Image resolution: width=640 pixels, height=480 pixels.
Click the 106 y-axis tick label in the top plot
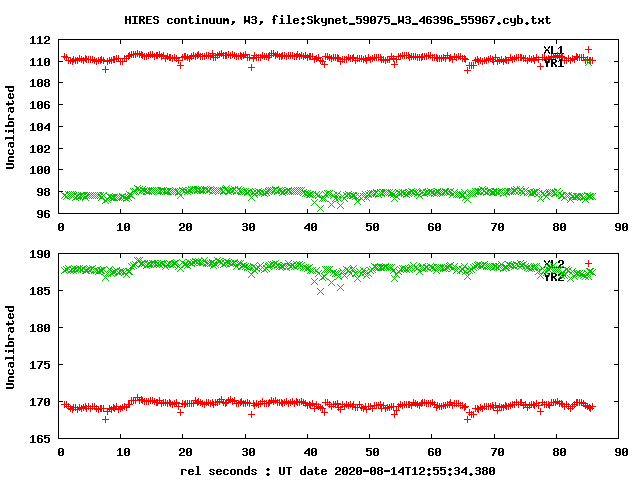point(40,105)
